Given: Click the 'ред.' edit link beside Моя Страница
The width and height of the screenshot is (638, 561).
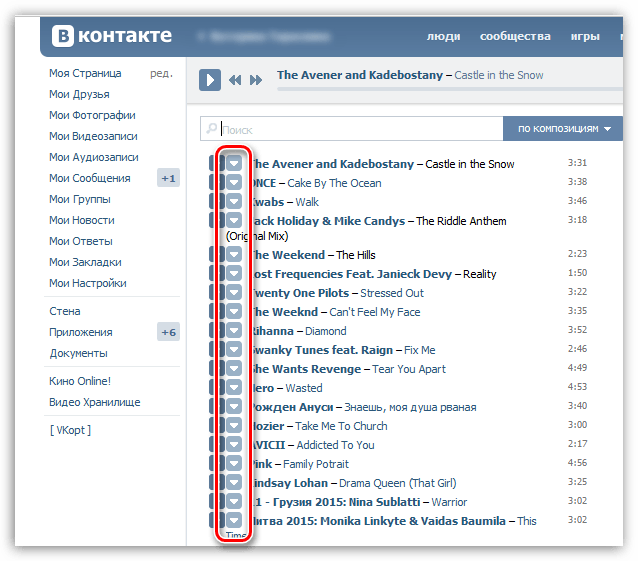Looking at the screenshot, I should pos(161,73).
